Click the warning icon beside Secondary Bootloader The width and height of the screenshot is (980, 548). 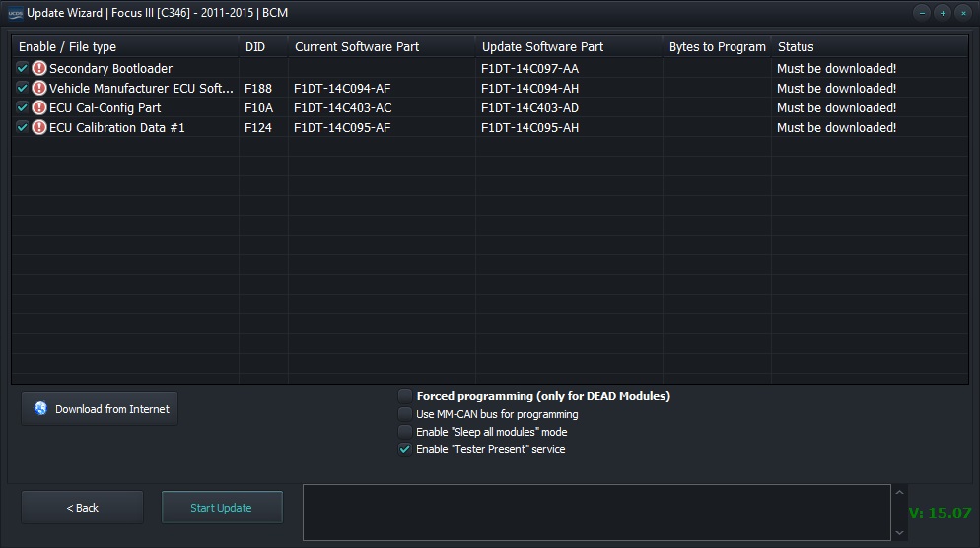pos(39,68)
